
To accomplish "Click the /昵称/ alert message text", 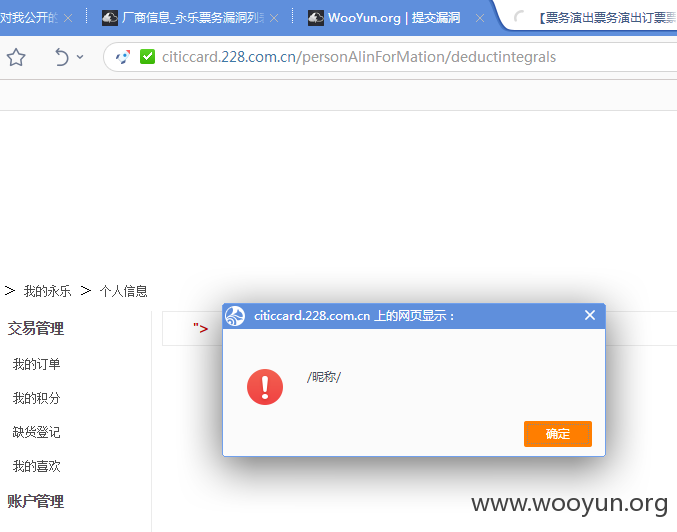I will click(x=324, y=377).
